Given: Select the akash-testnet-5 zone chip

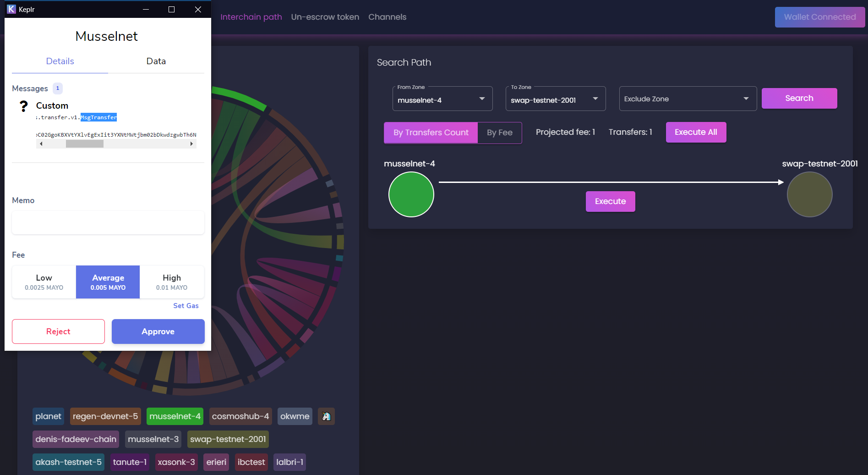Looking at the screenshot, I should tap(68, 462).
